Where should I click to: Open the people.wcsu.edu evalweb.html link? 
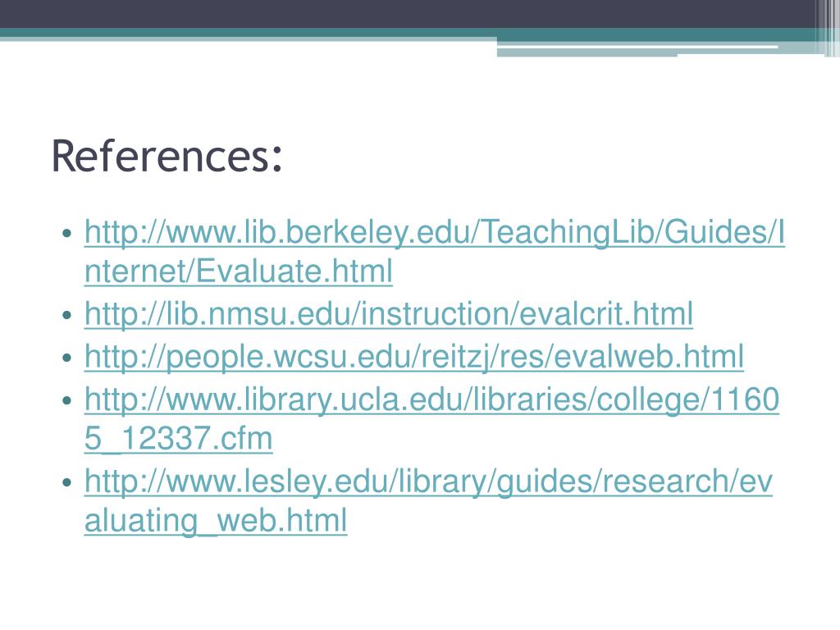coord(413,358)
